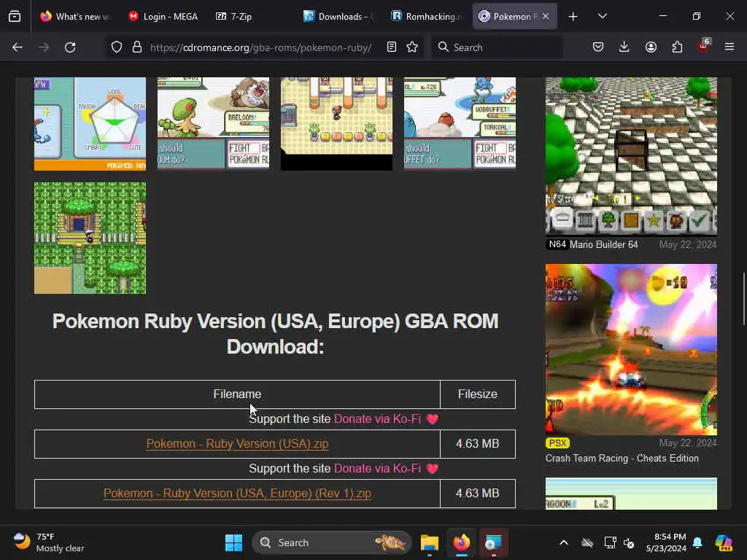
Task: Open the Breloom battle screenshot
Action: pyautogui.click(x=214, y=124)
